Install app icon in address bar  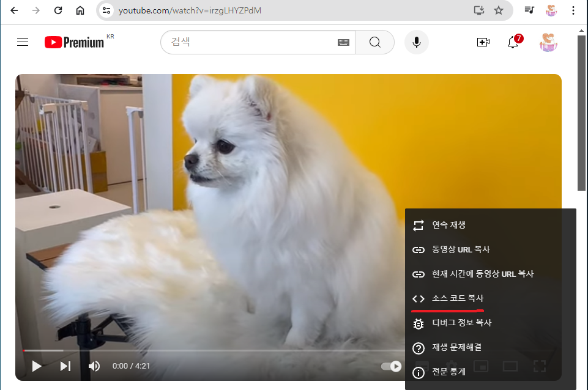[479, 10]
